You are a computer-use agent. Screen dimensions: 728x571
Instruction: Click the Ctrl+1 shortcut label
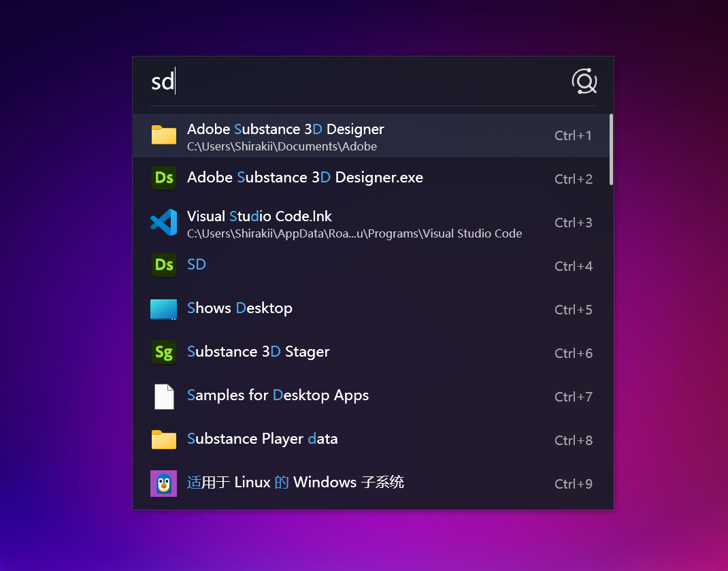pos(573,135)
